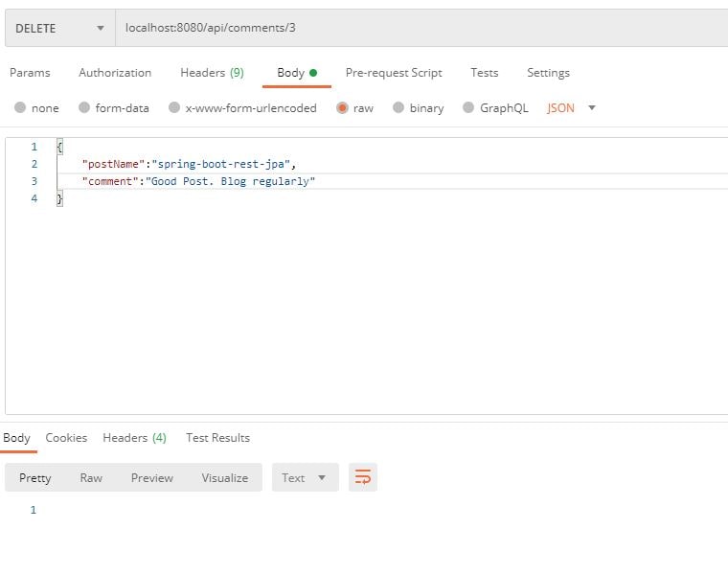The image size is (728, 575).
Task: Open the response Headers (4) tab
Action: coord(135,438)
